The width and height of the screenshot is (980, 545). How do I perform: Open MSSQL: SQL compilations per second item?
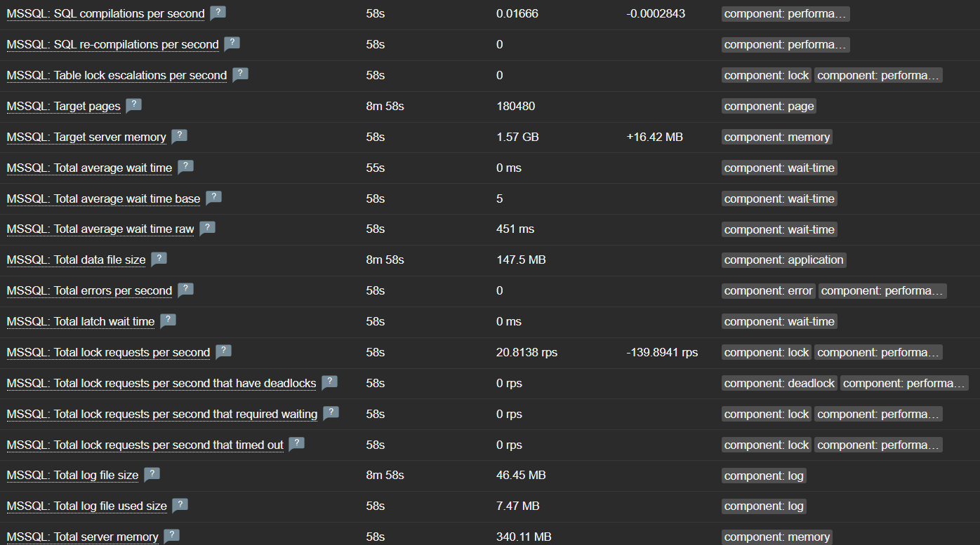coord(106,14)
